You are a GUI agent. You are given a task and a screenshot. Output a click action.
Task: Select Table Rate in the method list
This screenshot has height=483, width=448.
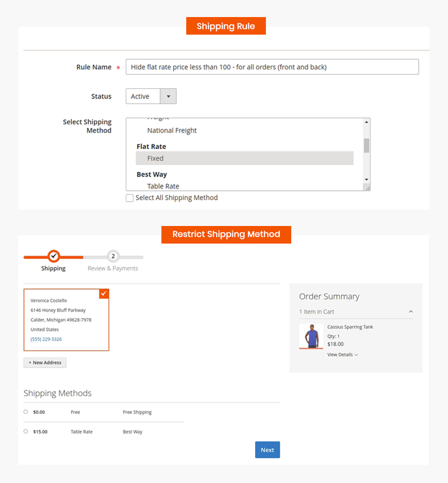click(x=163, y=186)
